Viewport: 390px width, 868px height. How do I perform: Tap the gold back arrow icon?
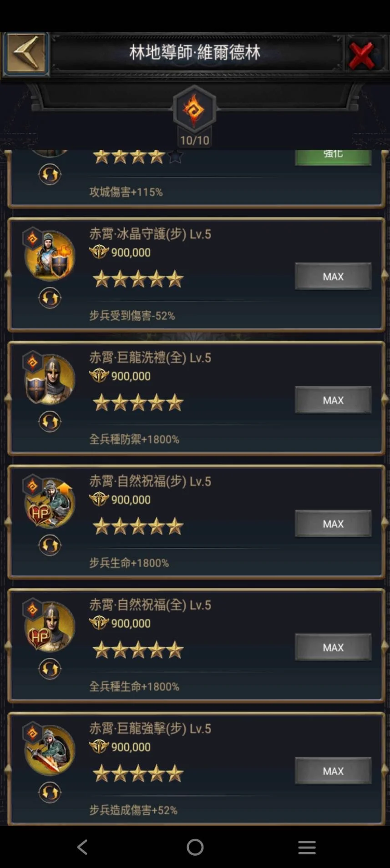26,54
